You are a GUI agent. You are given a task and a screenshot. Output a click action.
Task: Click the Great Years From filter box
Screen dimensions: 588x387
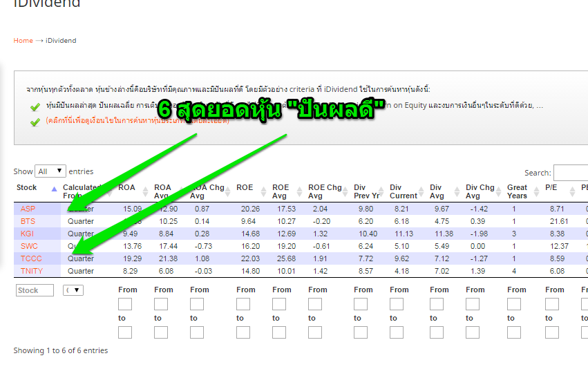pyautogui.click(x=514, y=304)
